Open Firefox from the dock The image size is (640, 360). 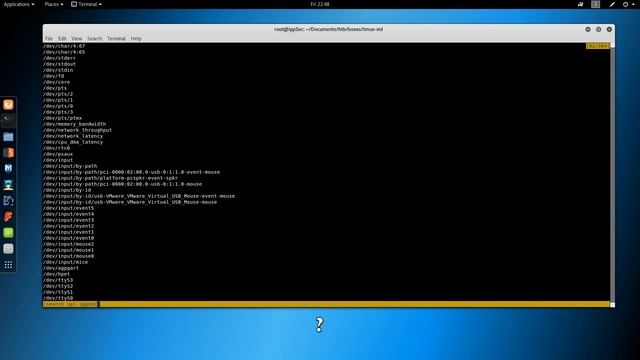[x=8, y=105]
